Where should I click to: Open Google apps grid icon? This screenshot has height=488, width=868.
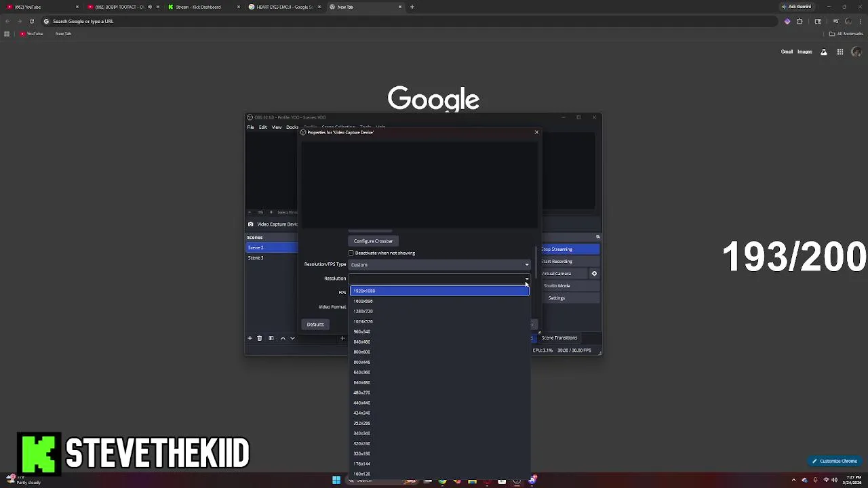click(x=840, y=52)
